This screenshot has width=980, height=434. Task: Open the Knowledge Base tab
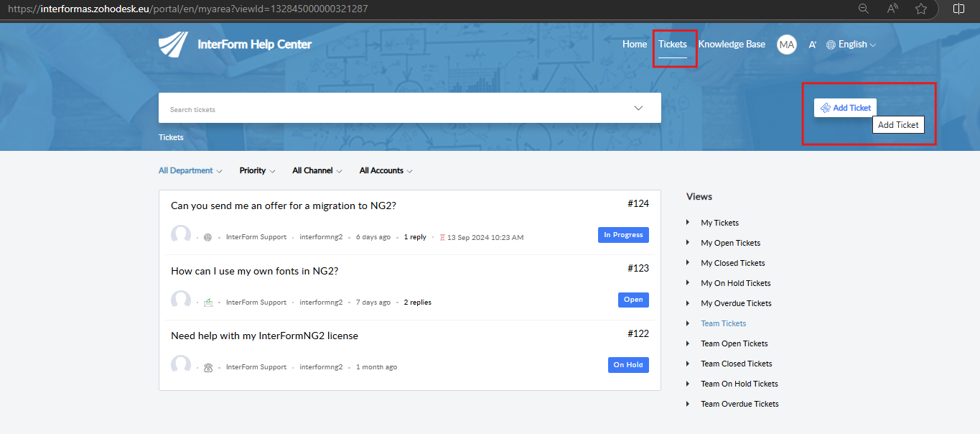coord(732,45)
